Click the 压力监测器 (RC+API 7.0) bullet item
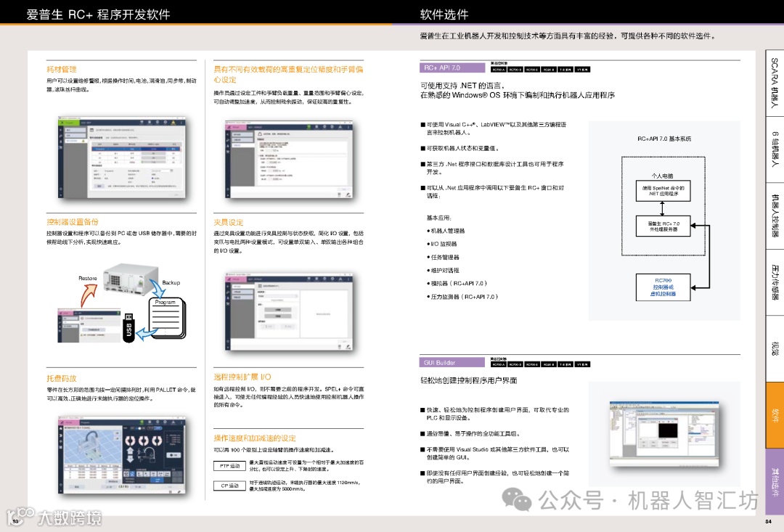 (x=462, y=297)
